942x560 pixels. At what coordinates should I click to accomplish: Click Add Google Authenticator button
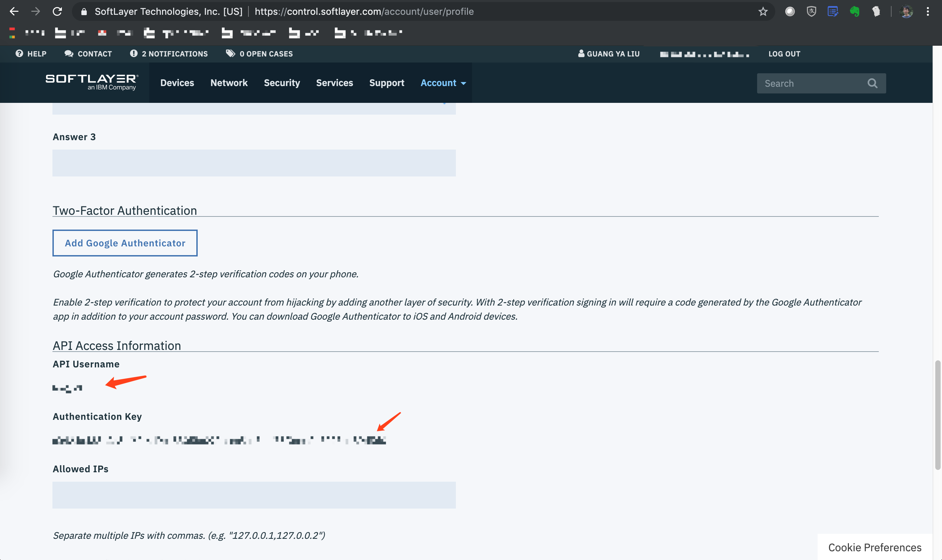tap(125, 243)
